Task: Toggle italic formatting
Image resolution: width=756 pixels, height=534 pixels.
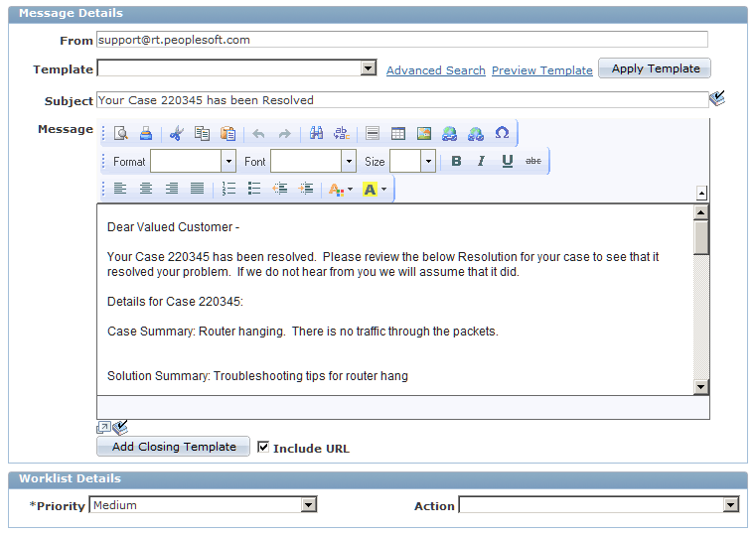Action: click(x=481, y=161)
